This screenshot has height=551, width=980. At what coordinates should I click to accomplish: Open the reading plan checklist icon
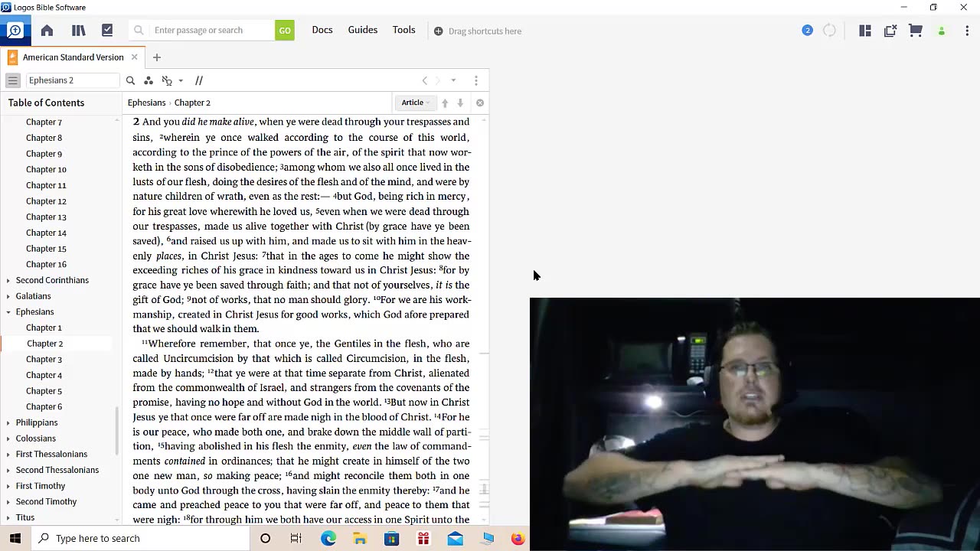pyautogui.click(x=107, y=31)
